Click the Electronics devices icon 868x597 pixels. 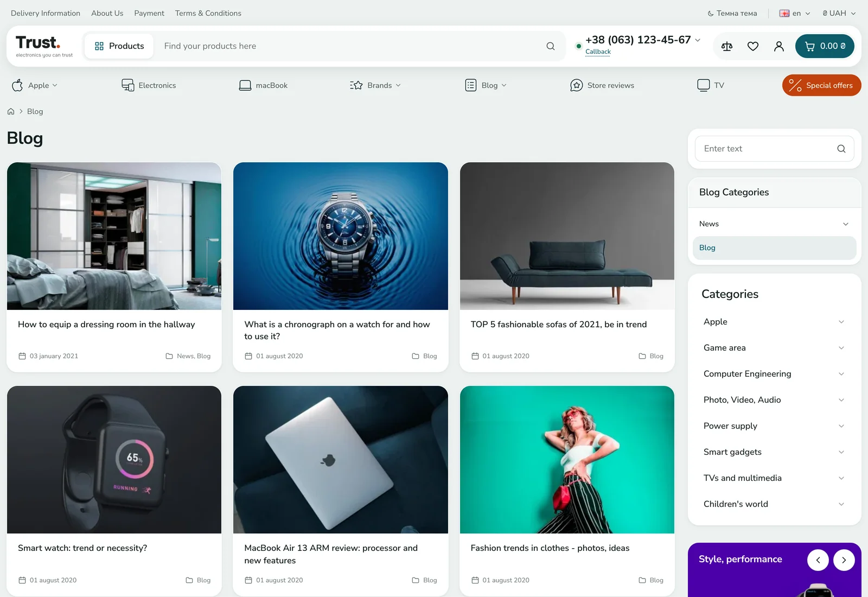pyautogui.click(x=128, y=85)
